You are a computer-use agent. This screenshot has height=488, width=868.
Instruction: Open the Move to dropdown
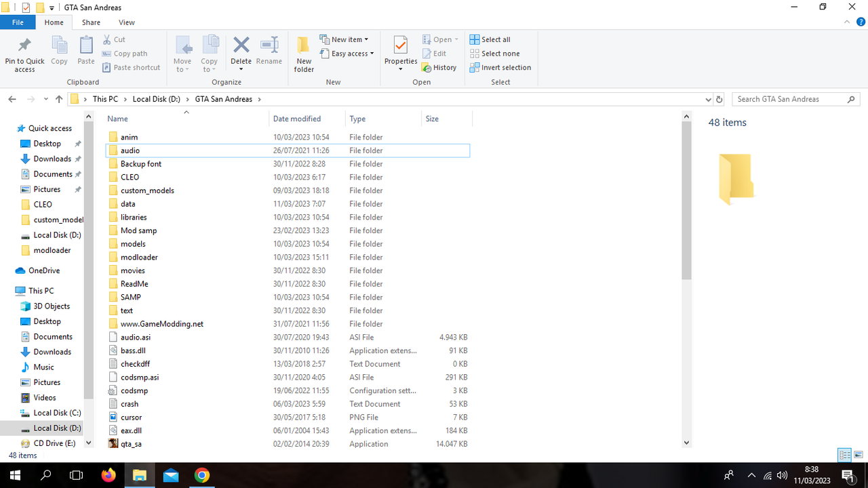183,54
